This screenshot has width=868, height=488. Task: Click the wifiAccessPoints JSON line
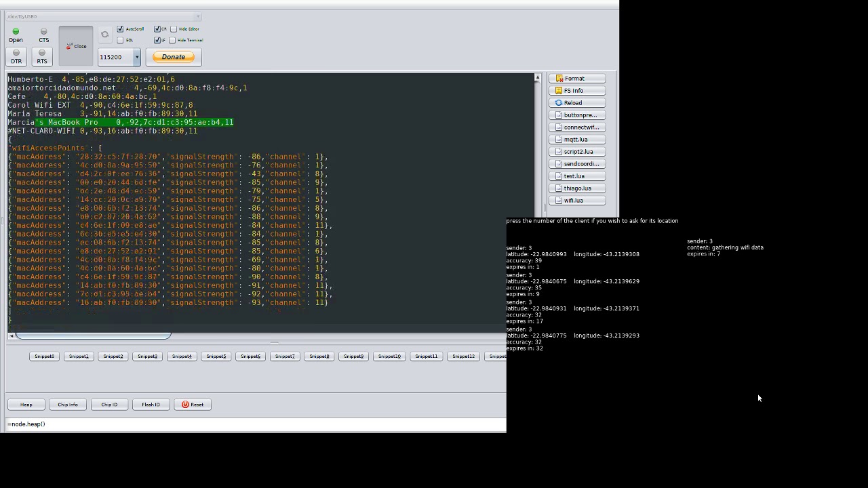point(55,148)
